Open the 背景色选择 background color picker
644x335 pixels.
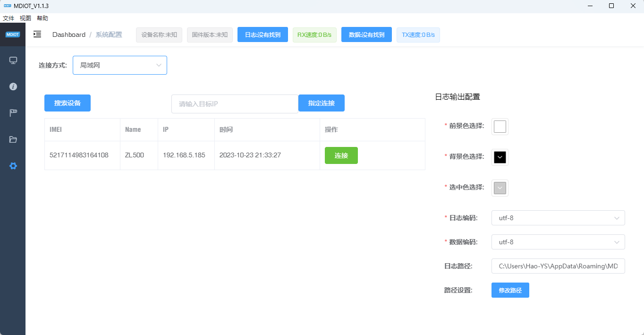coord(500,157)
